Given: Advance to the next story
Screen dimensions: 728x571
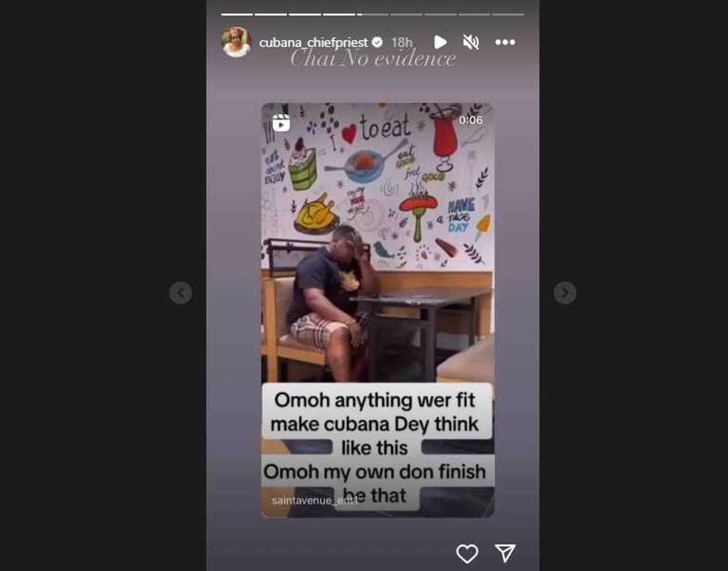Looking at the screenshot, I should pyautogui.click(x=565, y=293).
